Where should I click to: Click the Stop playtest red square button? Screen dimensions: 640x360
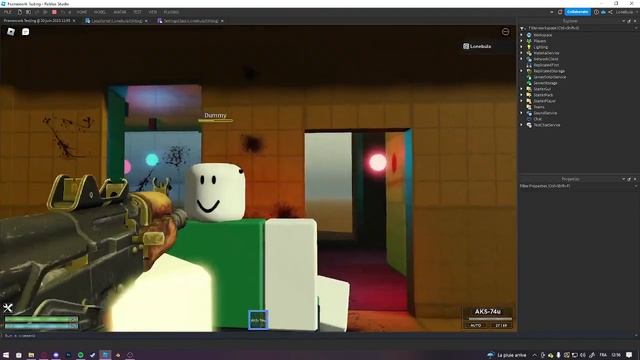[54, 12]
